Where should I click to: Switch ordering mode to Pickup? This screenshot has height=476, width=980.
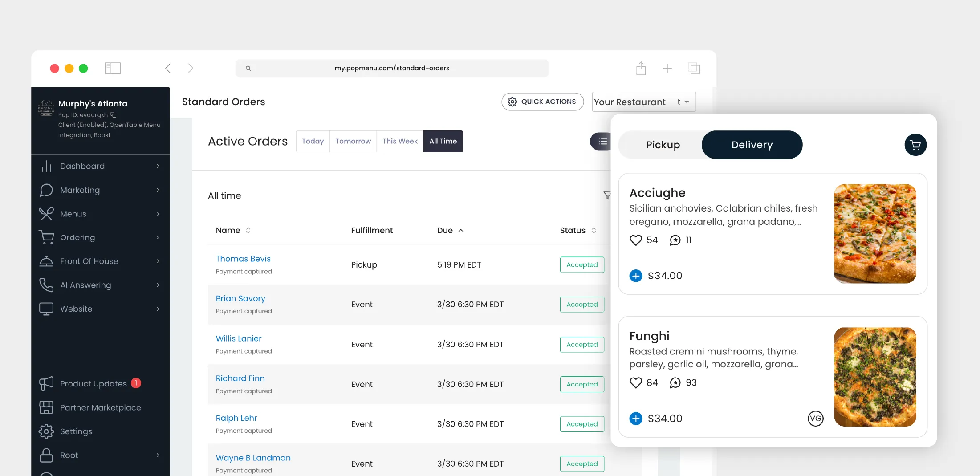point(663,144)
